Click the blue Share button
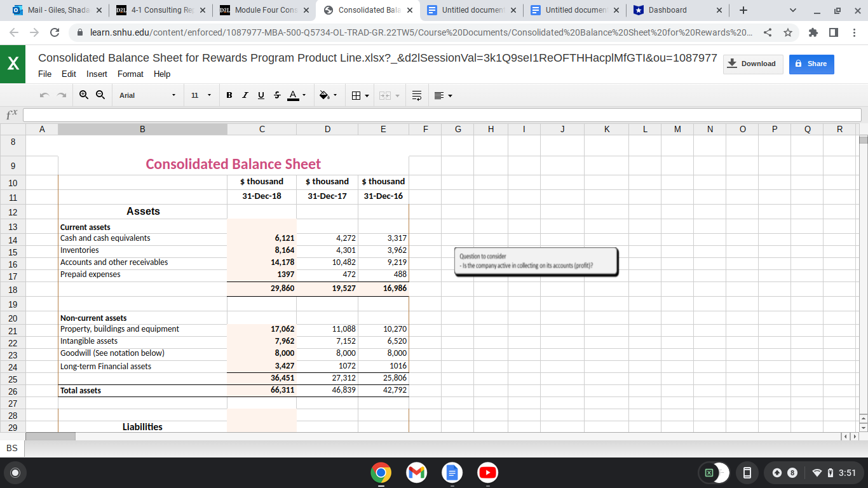 click(811, 64)
